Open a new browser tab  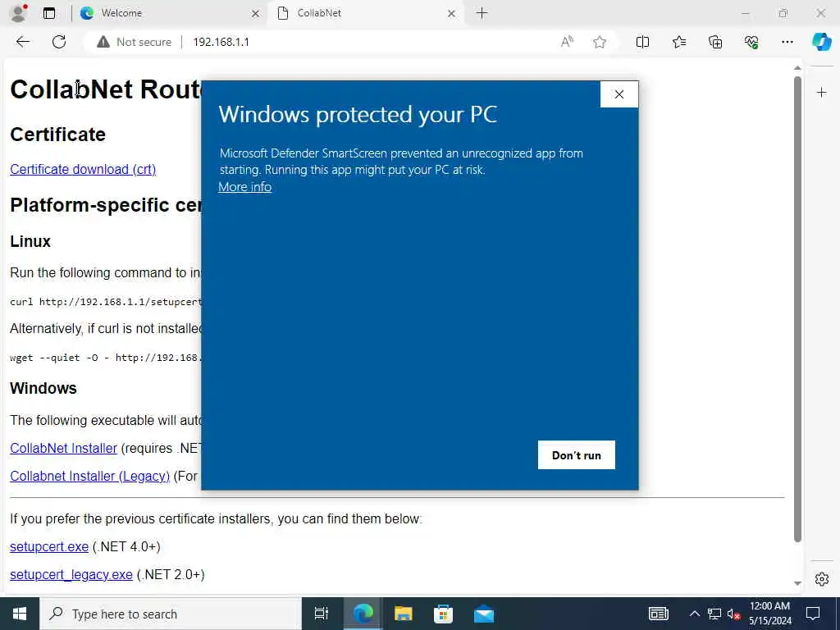pyautogui.click(x=482, y=13)
